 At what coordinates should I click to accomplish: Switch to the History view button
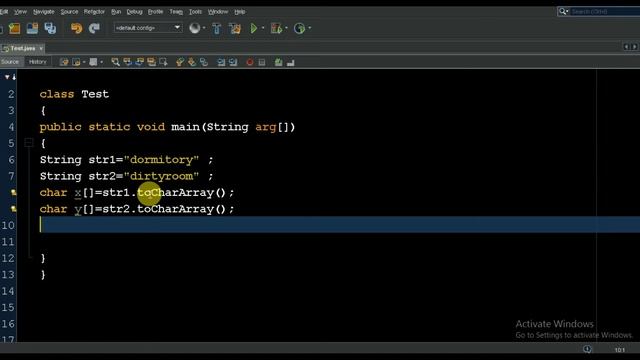click(x=38, y=62)
